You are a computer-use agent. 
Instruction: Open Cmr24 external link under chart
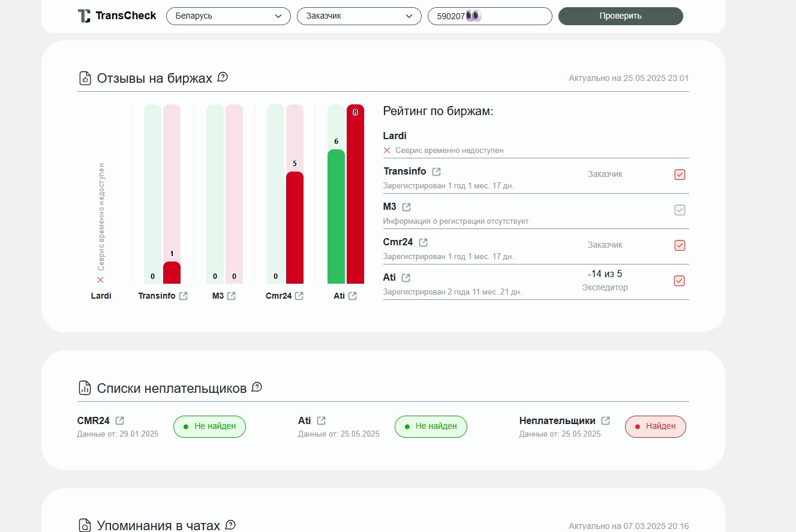tap(299, 296)
